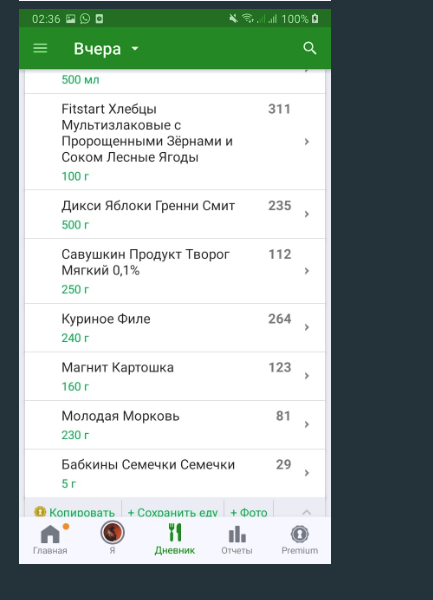This screenshot has height=600, width=433.
Task: Click the Копировать button
Action: point(75,512)
